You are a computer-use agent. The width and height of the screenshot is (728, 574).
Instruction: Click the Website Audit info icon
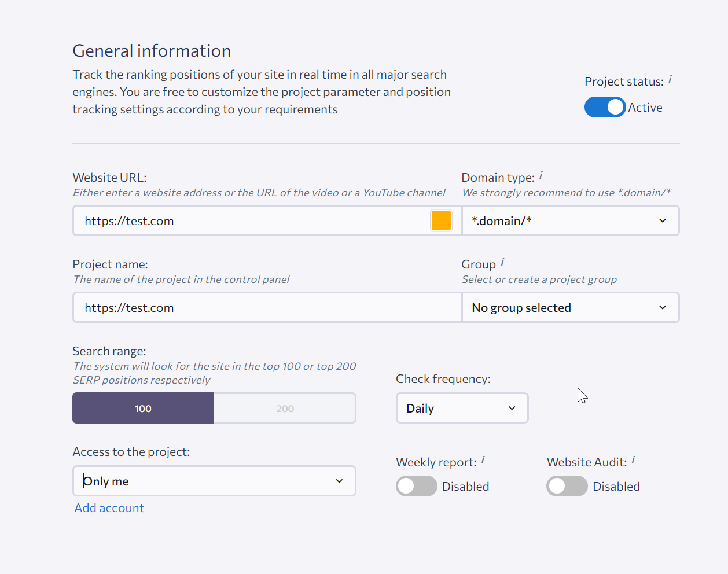633,460
